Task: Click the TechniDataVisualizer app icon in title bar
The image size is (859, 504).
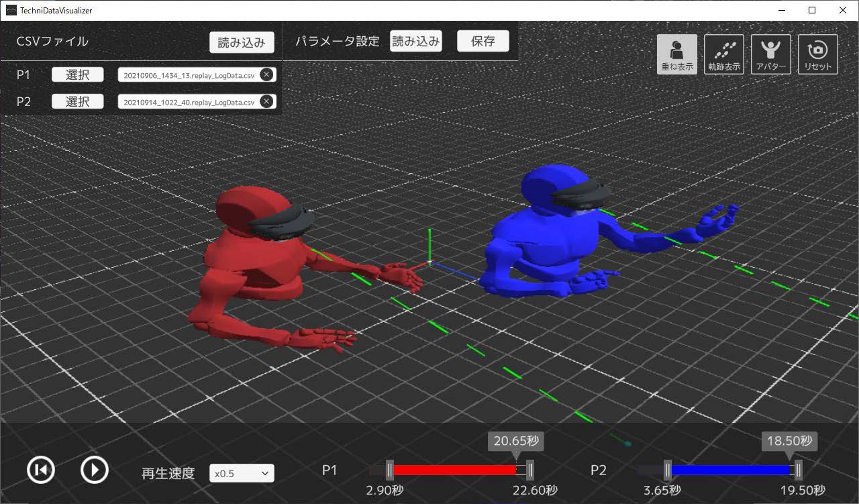Action: tap(11, 10)
